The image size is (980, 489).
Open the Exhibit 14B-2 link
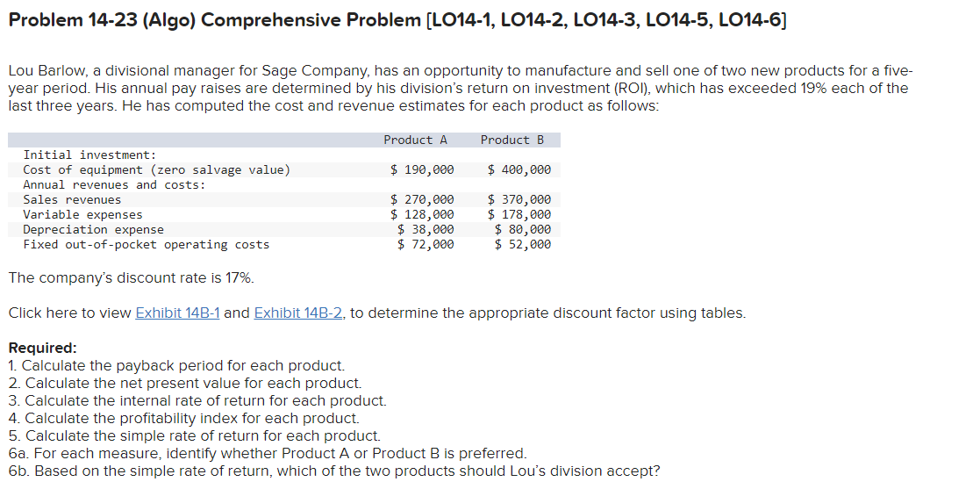[298, 313]
